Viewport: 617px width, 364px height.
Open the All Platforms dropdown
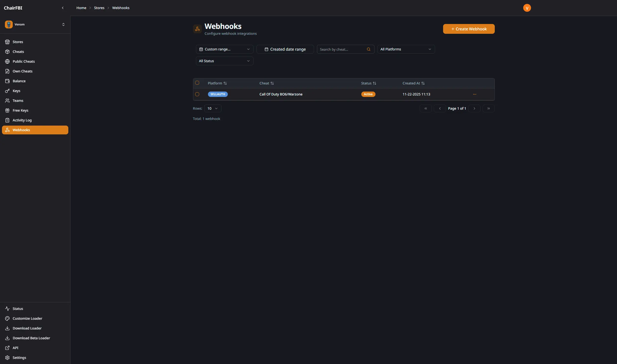[406, 49]
